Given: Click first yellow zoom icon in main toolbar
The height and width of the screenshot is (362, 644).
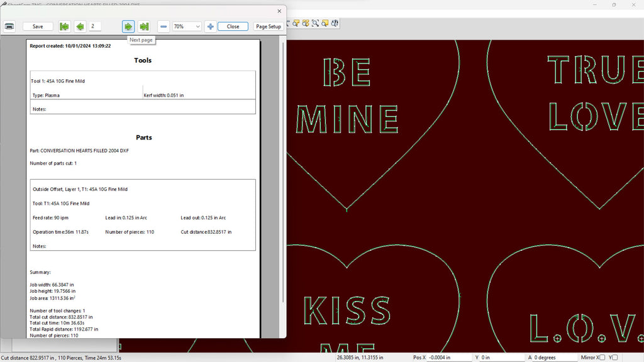Looking at the screenshot, I should tap(296, 23).
